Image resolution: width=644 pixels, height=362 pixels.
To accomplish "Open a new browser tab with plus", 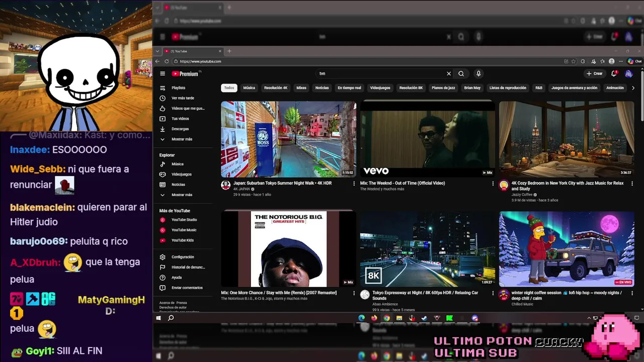I will [229, 51].
